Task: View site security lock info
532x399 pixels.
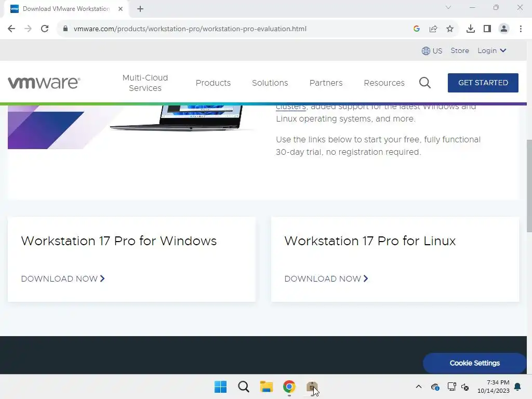Action: click(x=65, y=29)
